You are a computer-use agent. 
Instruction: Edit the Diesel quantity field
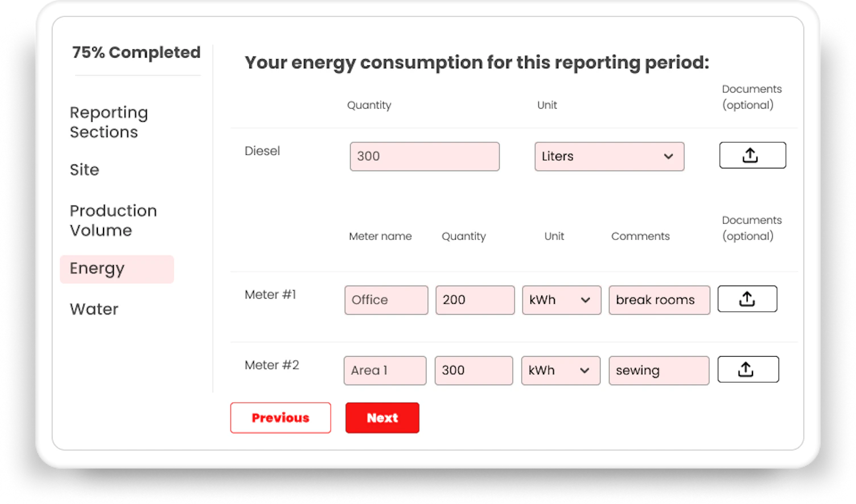tap(424, 156)
